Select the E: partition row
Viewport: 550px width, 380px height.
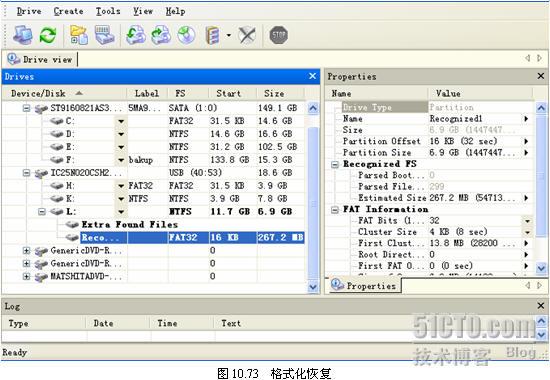(154, 147)
